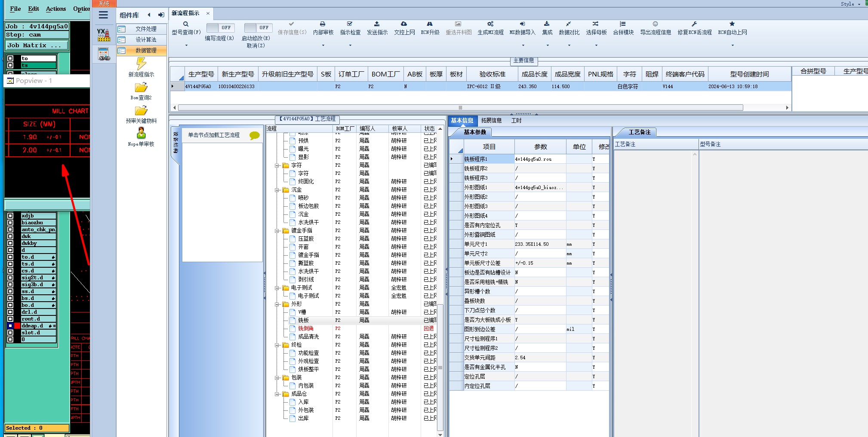The image size is (868, 437).
Task: Open the Bom查询2 folder icon
Action: pos(141,88)
